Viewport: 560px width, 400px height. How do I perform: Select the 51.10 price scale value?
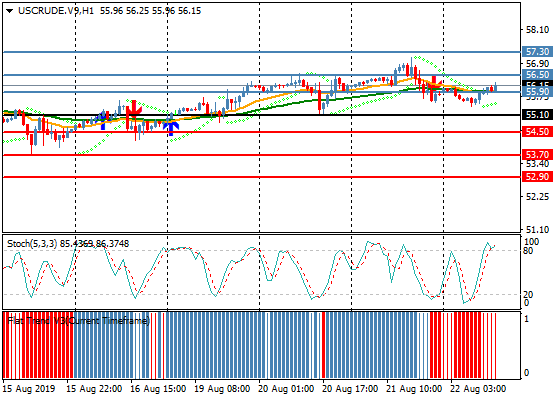pos(538,230)
